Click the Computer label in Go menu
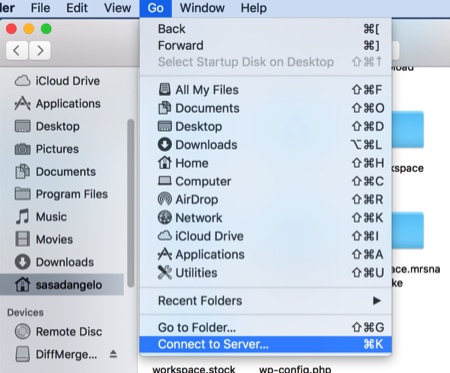450x373 pixels. pyautogui.click(x=203, y=181)
